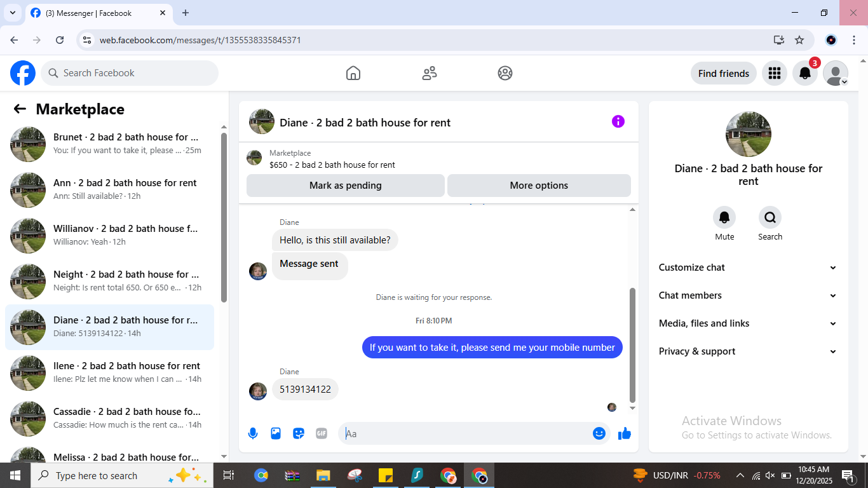Attach a file using the image icon
The width and height of the screenshot is (868, 488).
tap(276, 433)
